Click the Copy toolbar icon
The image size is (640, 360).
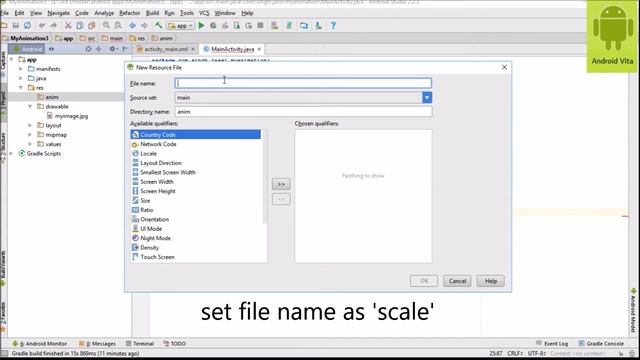click(80, 26)
